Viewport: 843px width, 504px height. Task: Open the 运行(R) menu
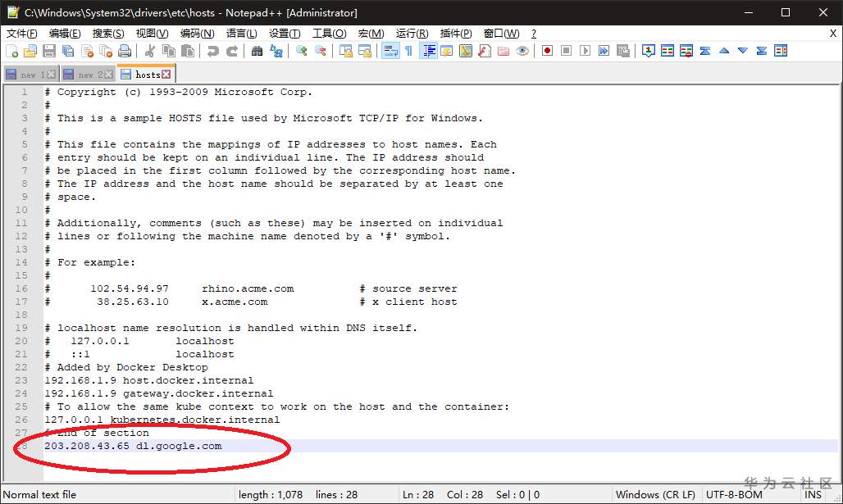pyautogui.click(x=412, y=34)
